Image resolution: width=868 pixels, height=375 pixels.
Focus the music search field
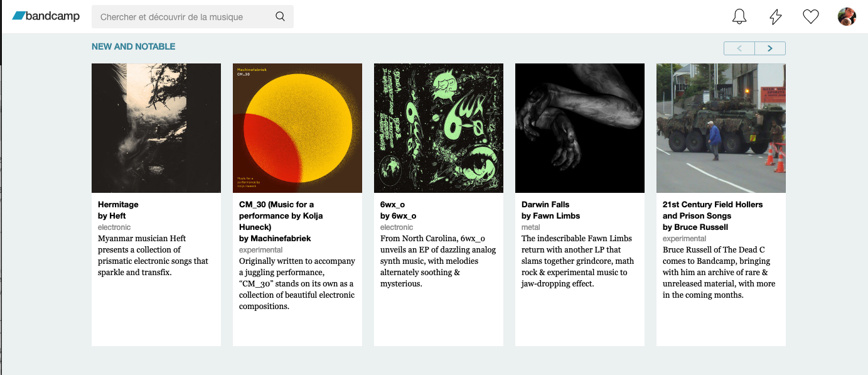point(182,17)
